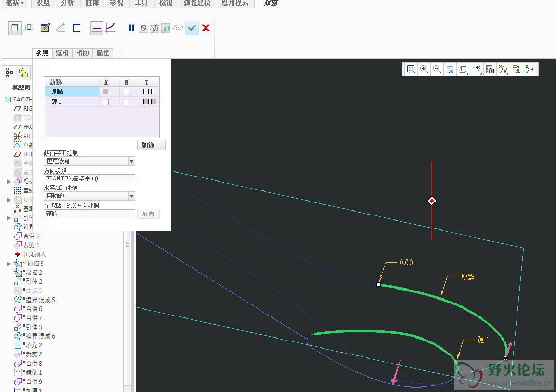Select the sweep as surface icon
556x392 pixels.
pos(29,27)
